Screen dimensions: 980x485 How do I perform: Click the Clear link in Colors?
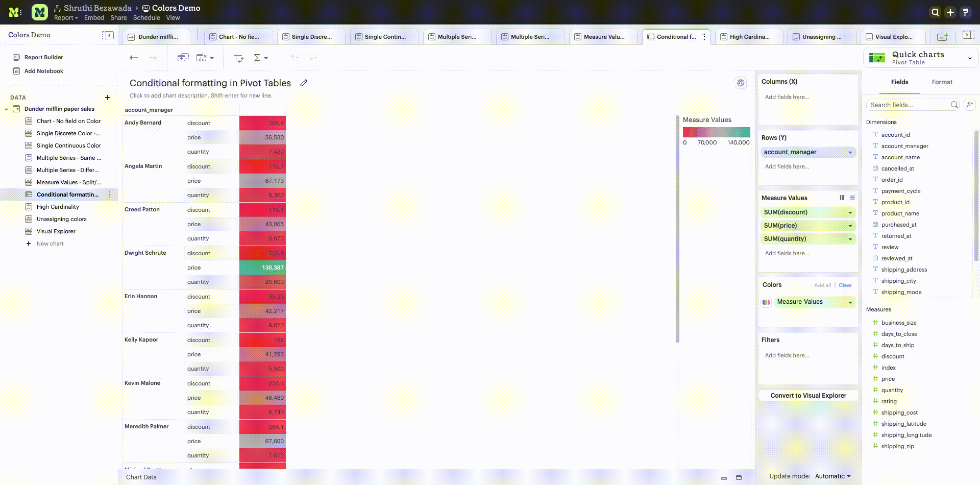pyautogui.click(x=845, y=285)
